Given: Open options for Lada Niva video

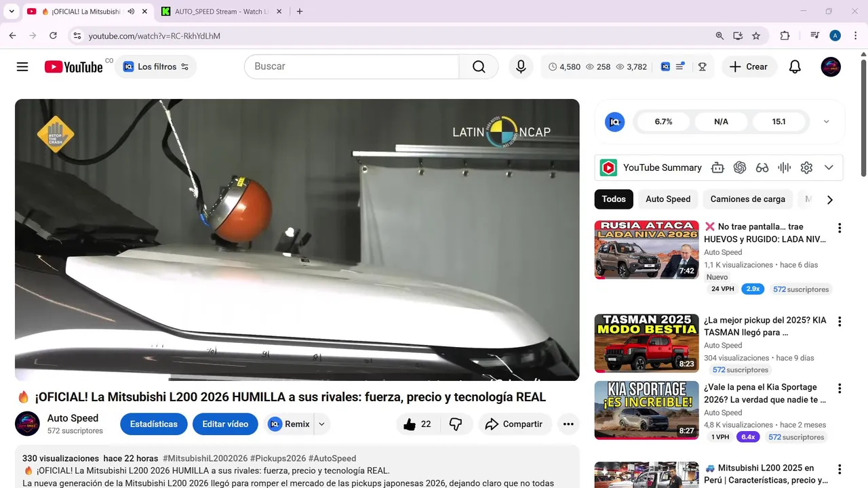Looking at the screenshot, I should pos(840,228).
